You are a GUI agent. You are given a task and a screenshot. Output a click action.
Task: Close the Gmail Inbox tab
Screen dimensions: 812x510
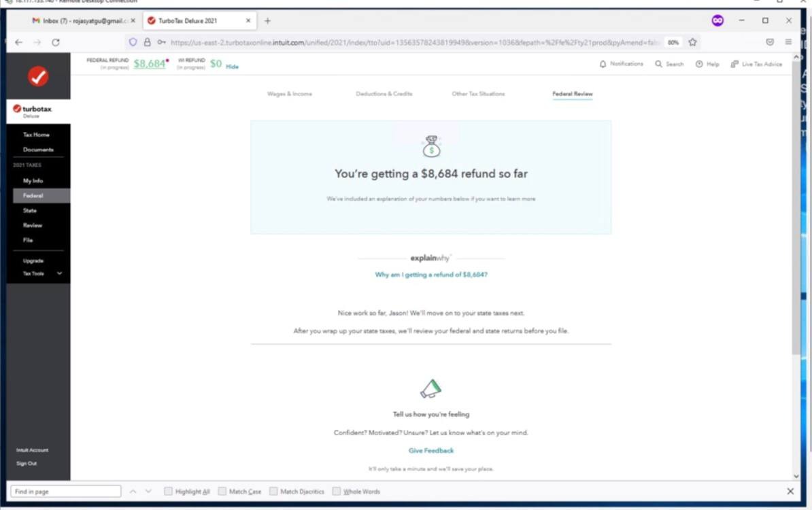[x=133, y=20]
